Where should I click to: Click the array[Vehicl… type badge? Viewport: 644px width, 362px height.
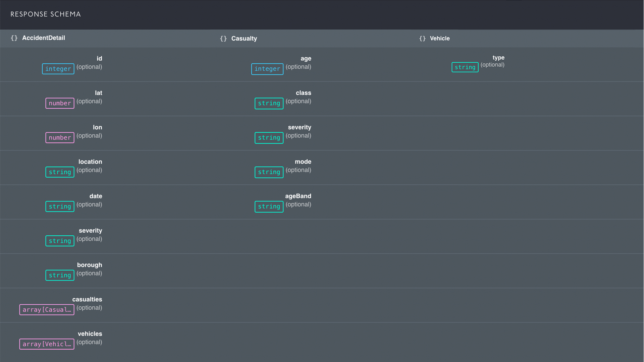(47, 344)
